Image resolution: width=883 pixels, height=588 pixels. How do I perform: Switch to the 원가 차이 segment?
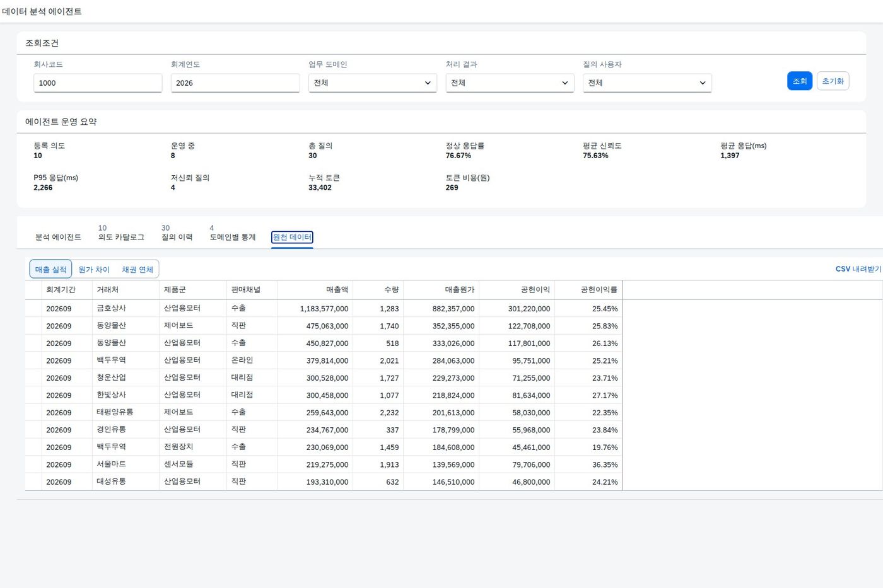click(94, 269)
